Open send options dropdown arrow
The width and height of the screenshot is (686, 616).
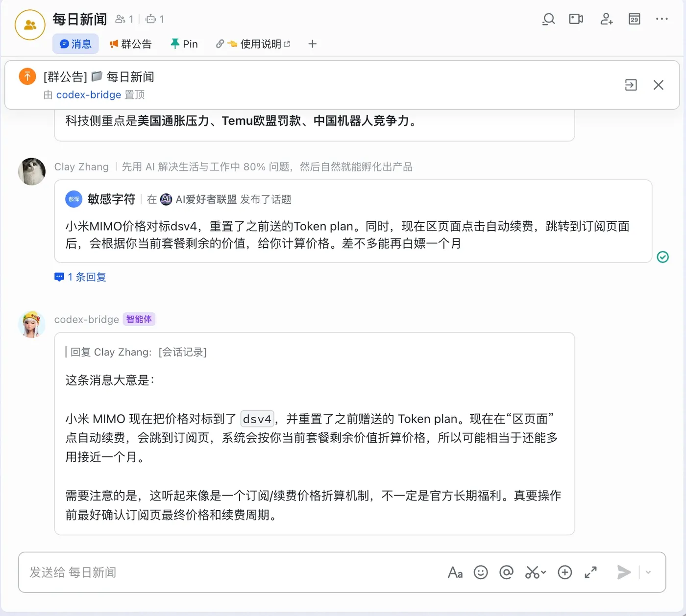click(648, 572)
